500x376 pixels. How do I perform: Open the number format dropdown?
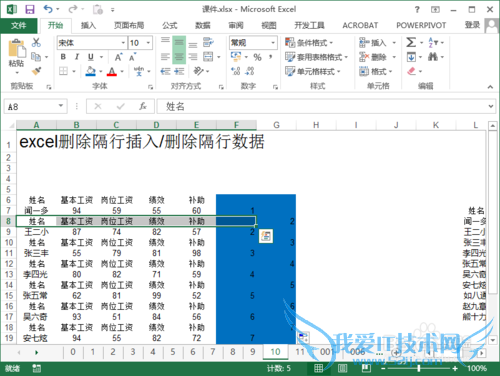[x=273, y=43]
